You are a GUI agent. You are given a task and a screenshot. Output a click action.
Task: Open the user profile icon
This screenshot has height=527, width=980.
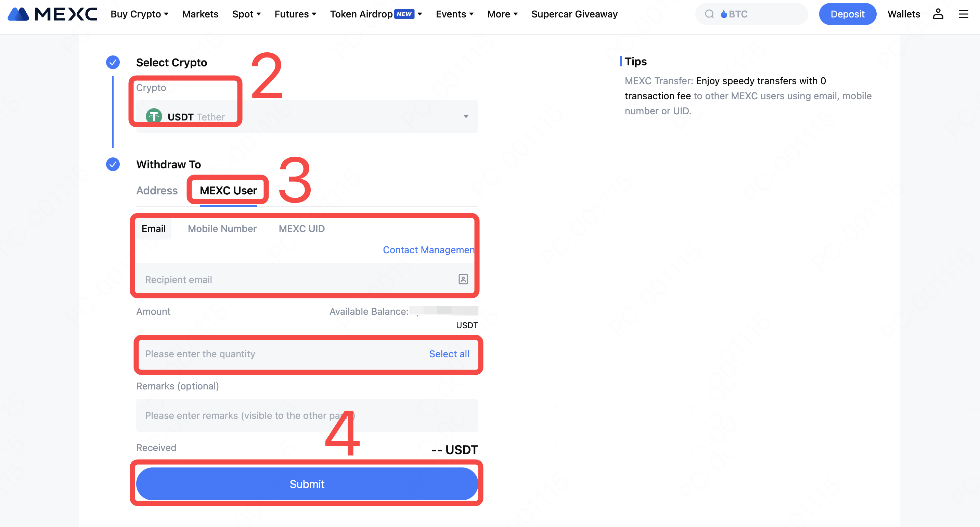938,14
